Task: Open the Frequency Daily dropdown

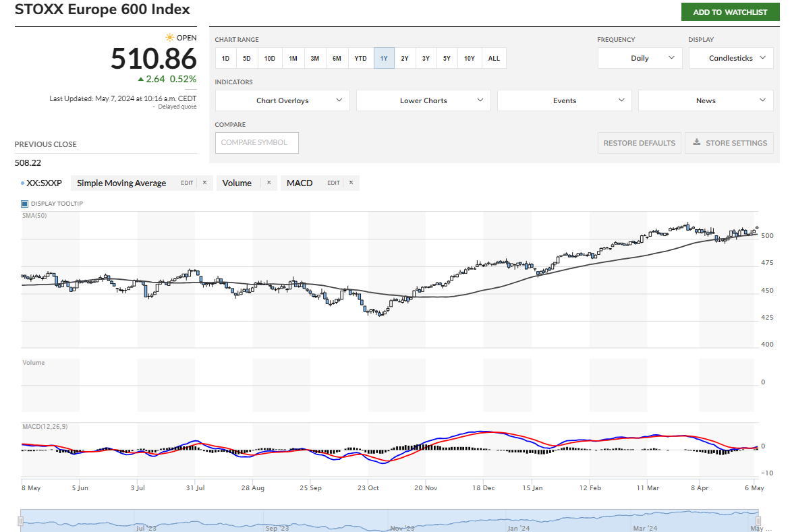Action: click(x=640, y=58)
